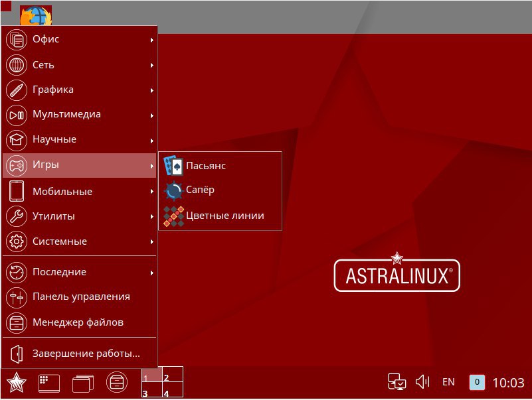Viewport: 532px width, 400px height.
Task: Click the Astra star start button
Action: click(16, 382)
